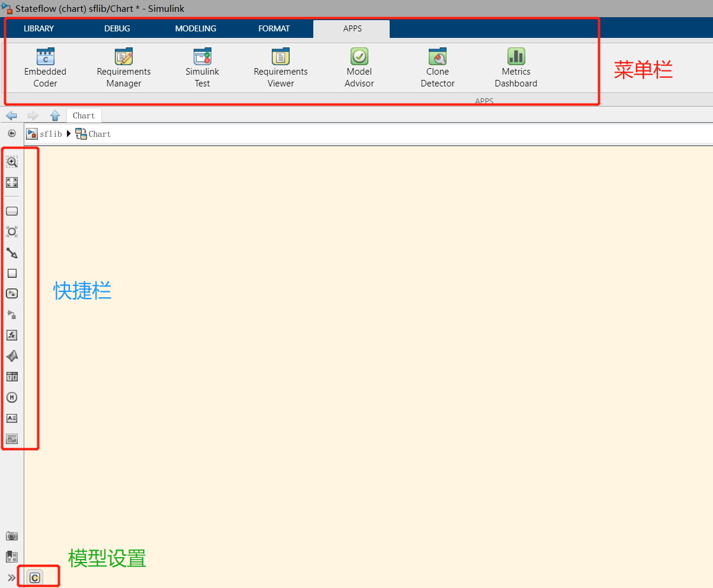Select the Simulink State tool
Viewport: 713px width, 588px height.
coord(12,294)
